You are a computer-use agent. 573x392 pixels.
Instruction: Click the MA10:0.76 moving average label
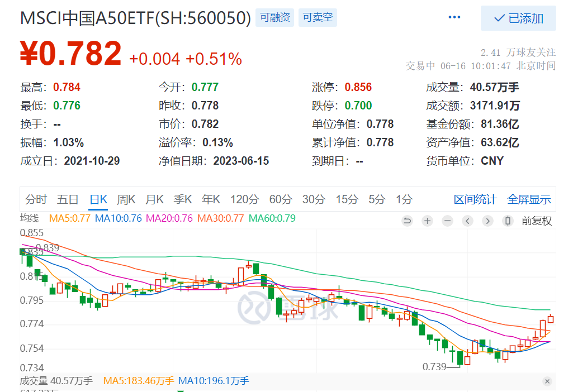[118, 218]
